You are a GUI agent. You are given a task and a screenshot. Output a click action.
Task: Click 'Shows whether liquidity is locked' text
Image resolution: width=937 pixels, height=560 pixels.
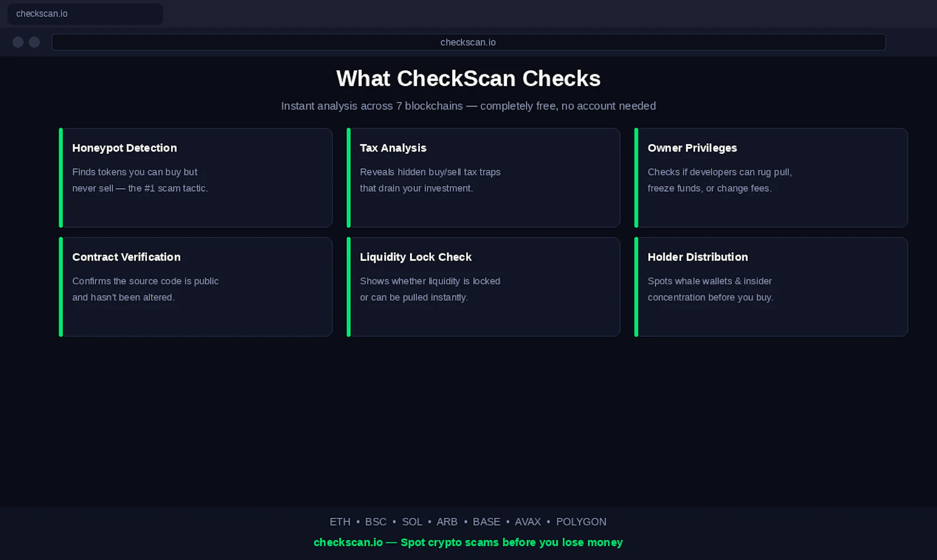(430, 281)
